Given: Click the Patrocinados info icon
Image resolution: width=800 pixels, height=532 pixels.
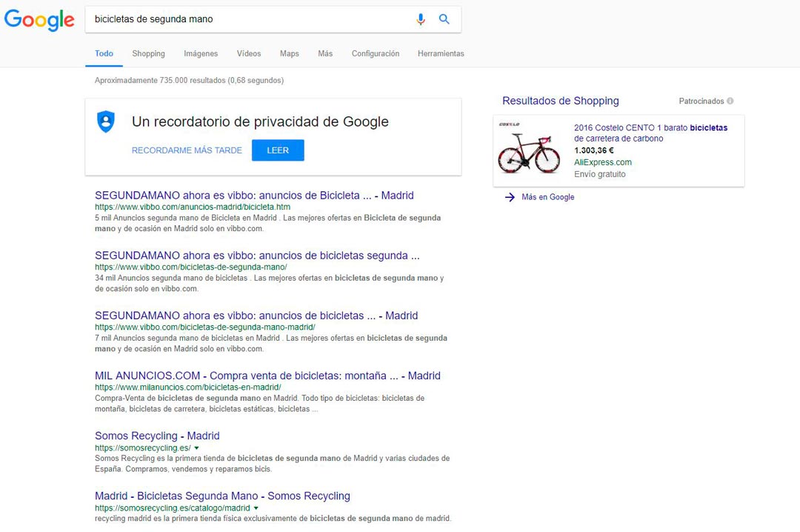Looking at the screenshot, I should pyautogui.click(x=730, y=101).
